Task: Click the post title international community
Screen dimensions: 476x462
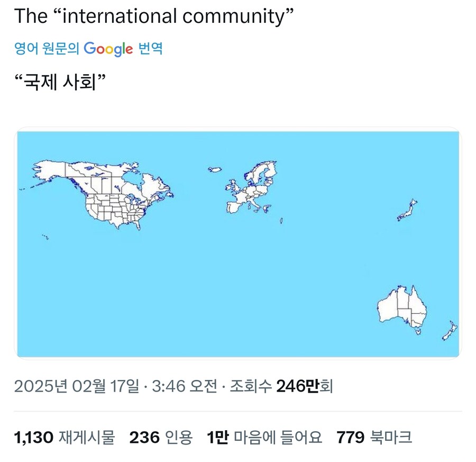Action: (x=153, y=16)
